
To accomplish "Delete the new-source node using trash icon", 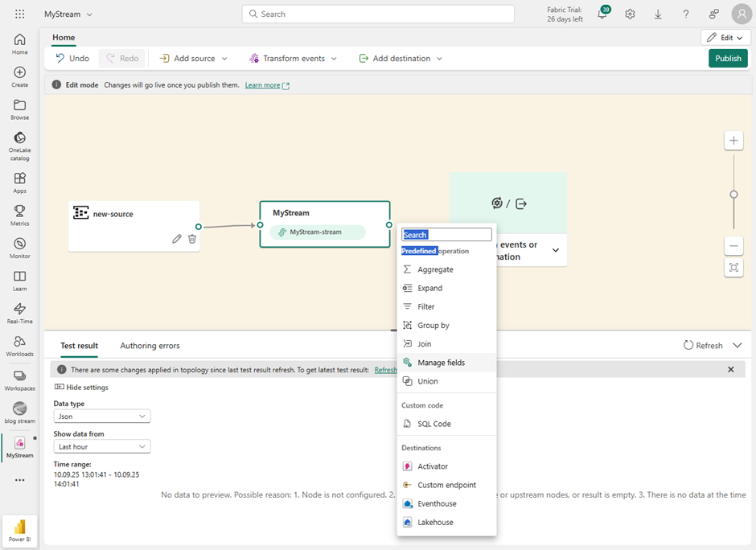I will point(192,239).
